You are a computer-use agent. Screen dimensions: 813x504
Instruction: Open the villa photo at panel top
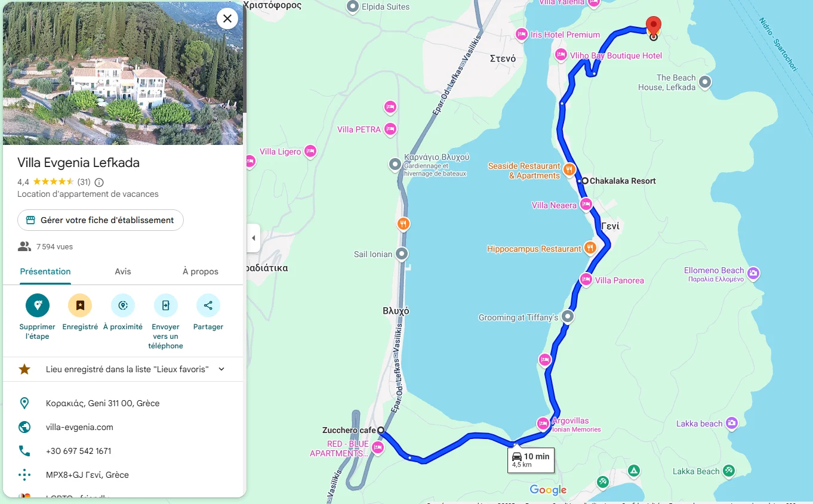click(123, 73)
